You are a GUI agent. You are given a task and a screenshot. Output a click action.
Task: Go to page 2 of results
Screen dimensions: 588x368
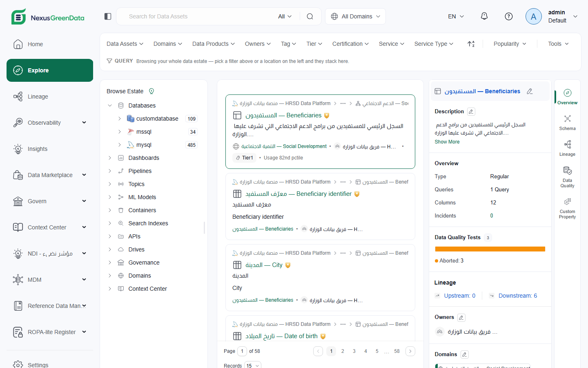tap(343, 351)
